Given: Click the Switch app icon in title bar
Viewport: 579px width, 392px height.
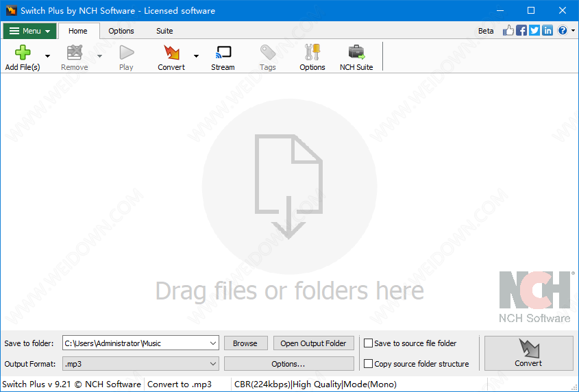Looking at the screenshot, I should 12,10.
